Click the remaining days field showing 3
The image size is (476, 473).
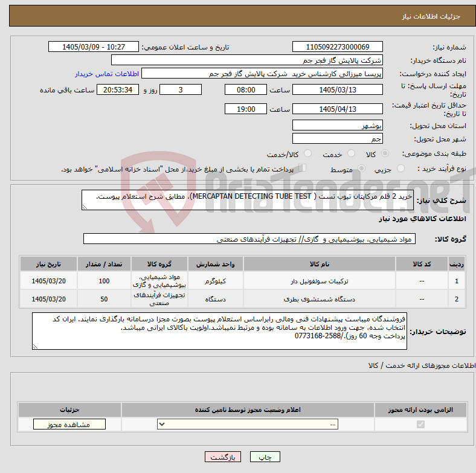point(181,89)
